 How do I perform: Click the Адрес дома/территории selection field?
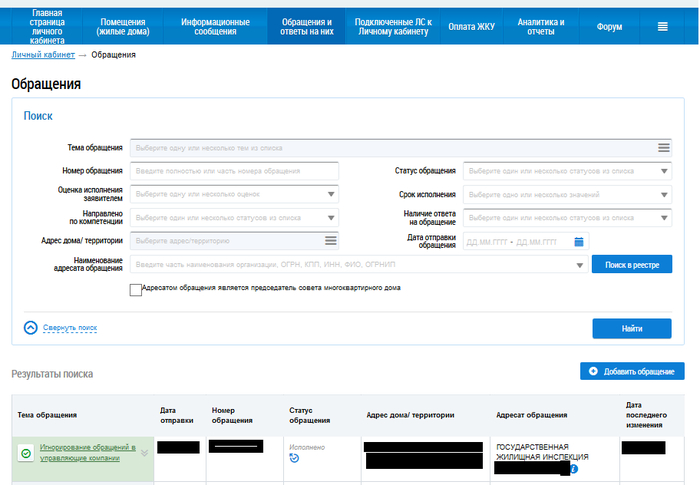(x=234, y=241)
